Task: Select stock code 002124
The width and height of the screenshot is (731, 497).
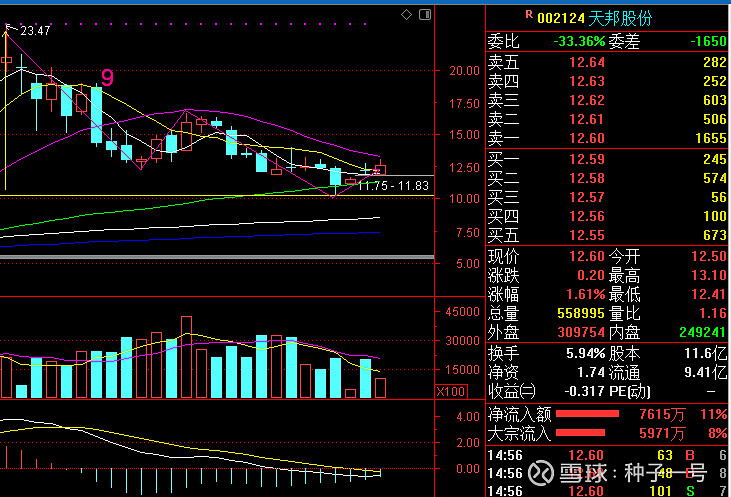Action: point(561,19)
